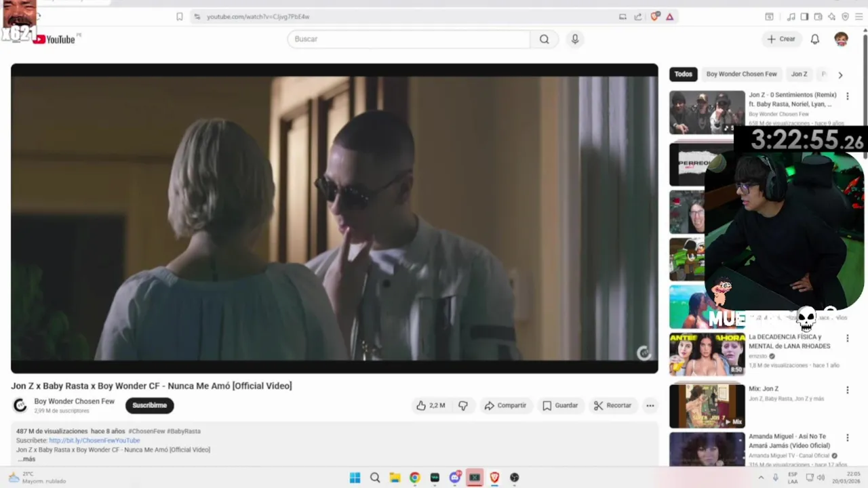Open options menu for Amanda Miguel video
The image size is (868, 488).
(x=847, y=437)
